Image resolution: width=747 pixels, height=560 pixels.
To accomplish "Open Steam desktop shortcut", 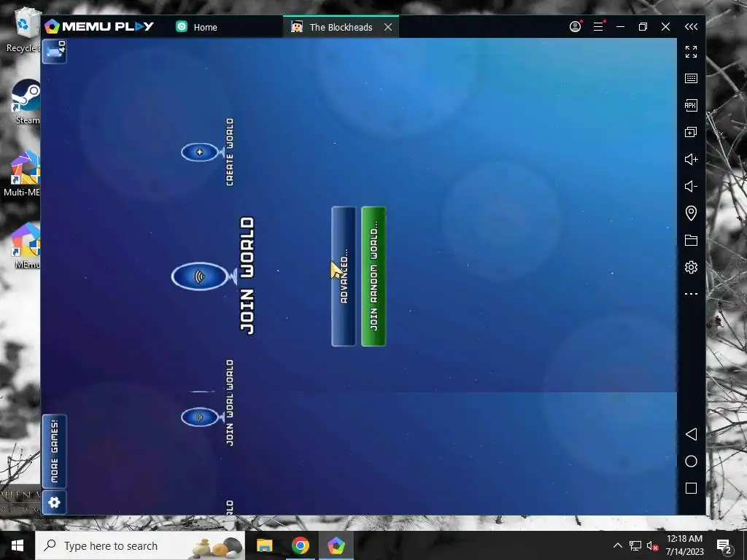I will pos(27,103).
